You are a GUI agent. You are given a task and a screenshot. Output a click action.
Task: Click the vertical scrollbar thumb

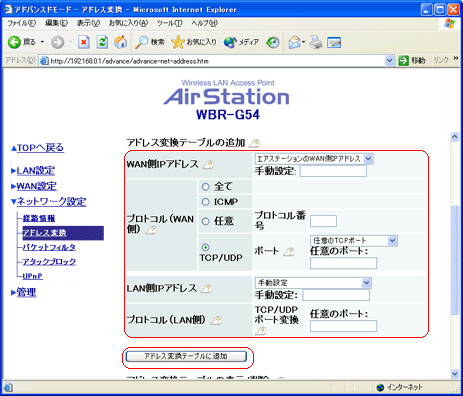point(455,259)
